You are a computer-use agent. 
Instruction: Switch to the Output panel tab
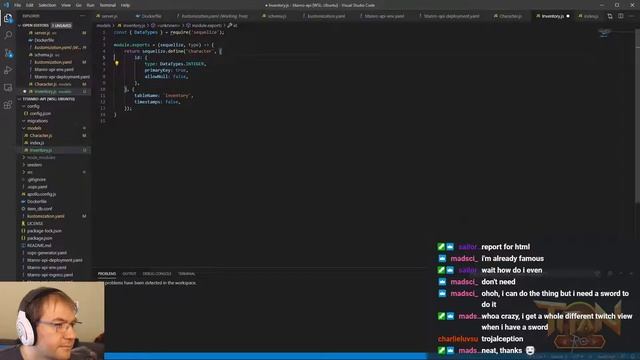point(129,273)
